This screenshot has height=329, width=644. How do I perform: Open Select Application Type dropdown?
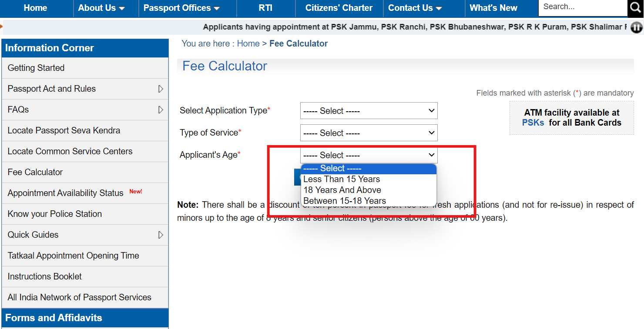click(369, 111)
